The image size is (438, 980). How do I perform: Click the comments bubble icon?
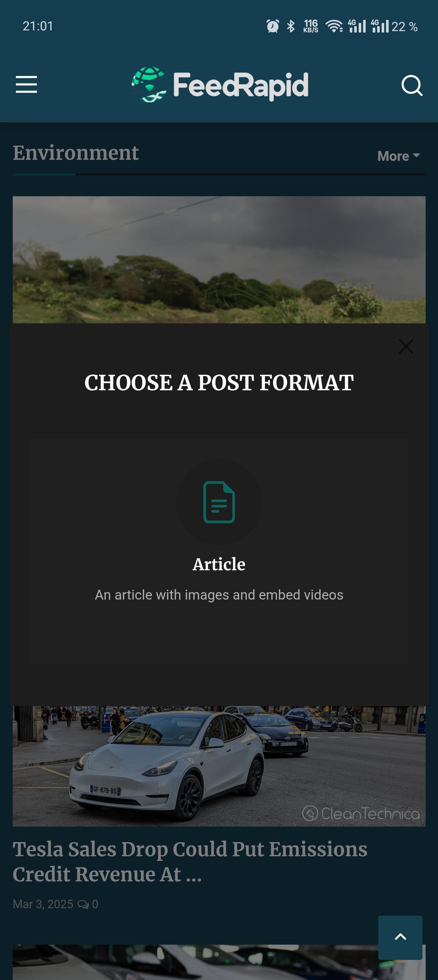[83, 904]
